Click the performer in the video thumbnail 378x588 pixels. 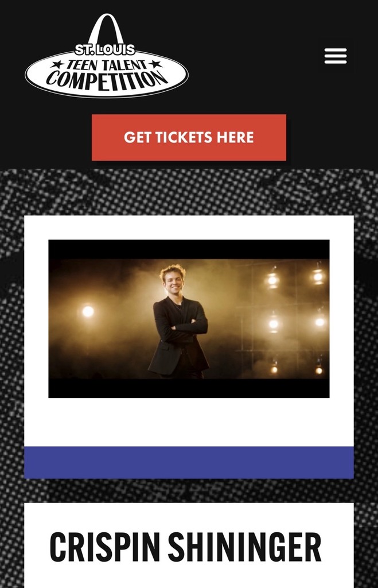point(179,322)
